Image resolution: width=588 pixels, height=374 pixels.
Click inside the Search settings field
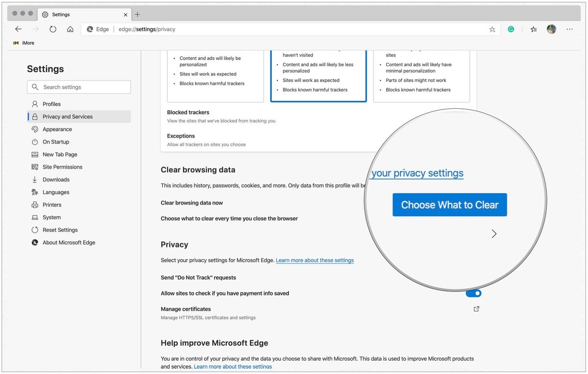pos(78,87)
